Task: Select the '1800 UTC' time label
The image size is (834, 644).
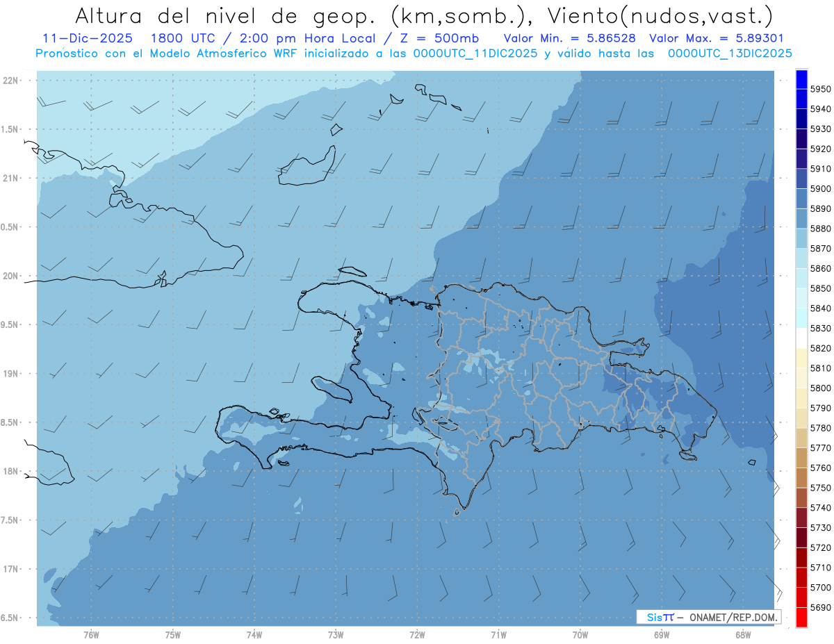Action: tap(185, 39)
